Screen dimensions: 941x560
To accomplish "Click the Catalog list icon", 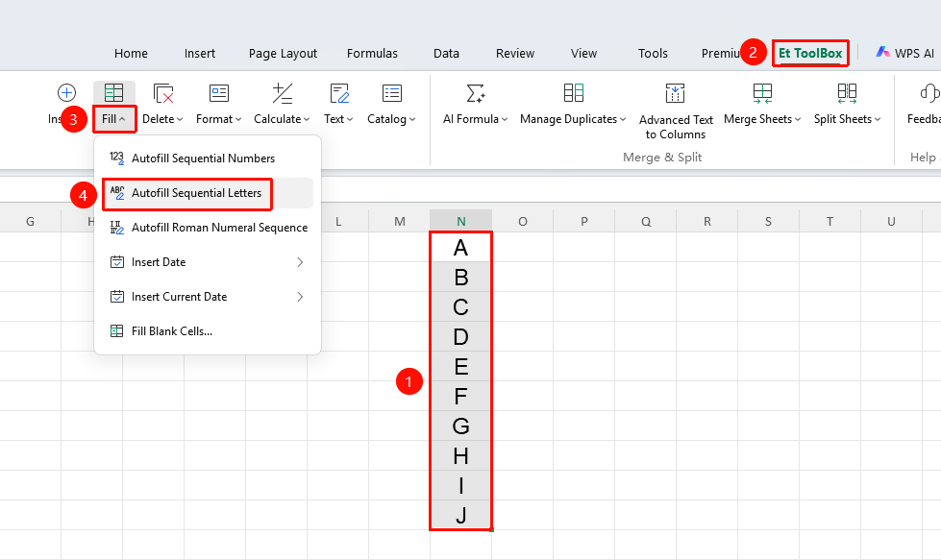I will point(392,93).
